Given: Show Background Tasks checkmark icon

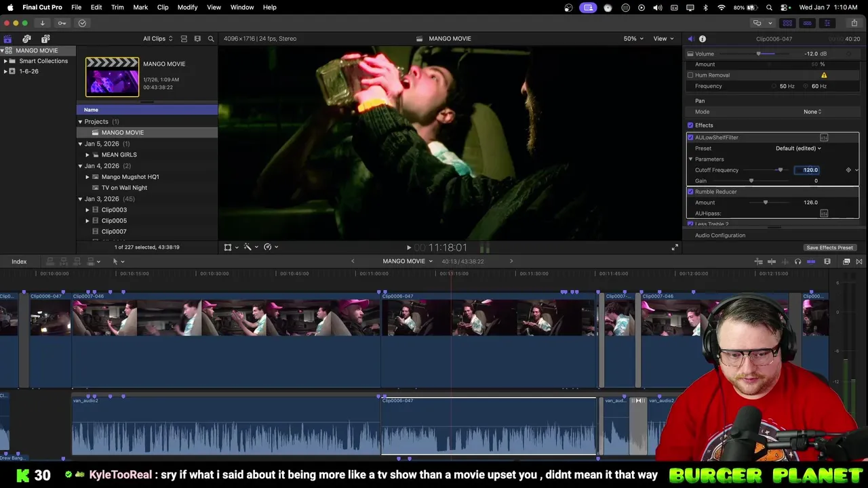Looking at the screenshot, I should pyautogui.click(x=82, y=23).
